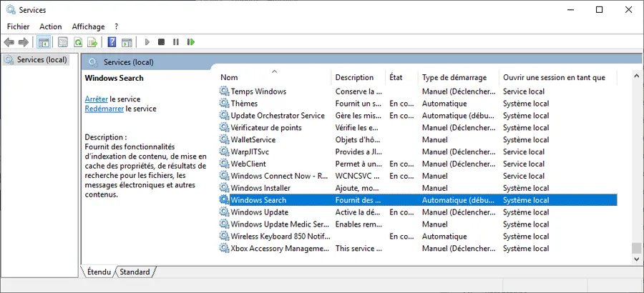Viewport: 644px width, 293px height.
Task: Select the Windows Update service name
Action: click(x=260, y=212)
